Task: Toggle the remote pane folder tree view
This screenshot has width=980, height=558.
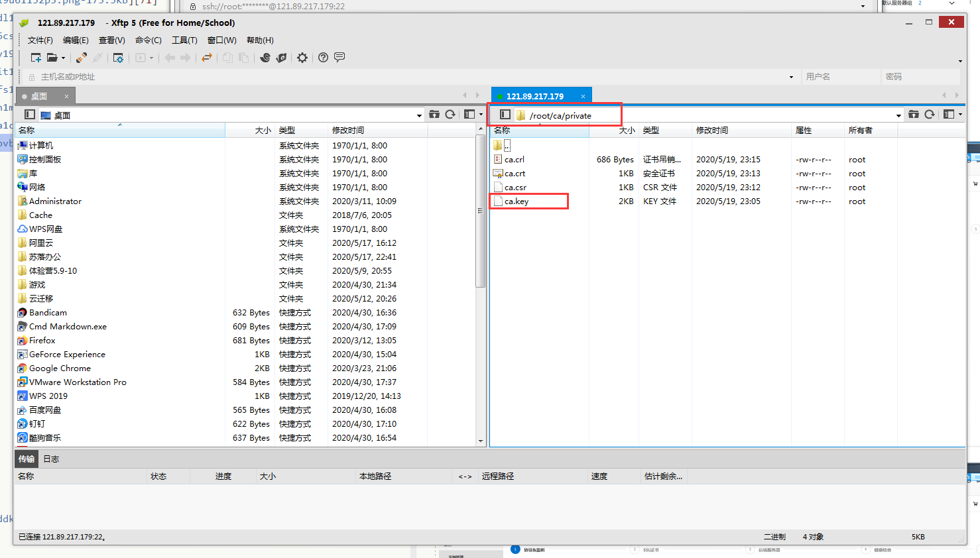Action: [x=505, y=115]
